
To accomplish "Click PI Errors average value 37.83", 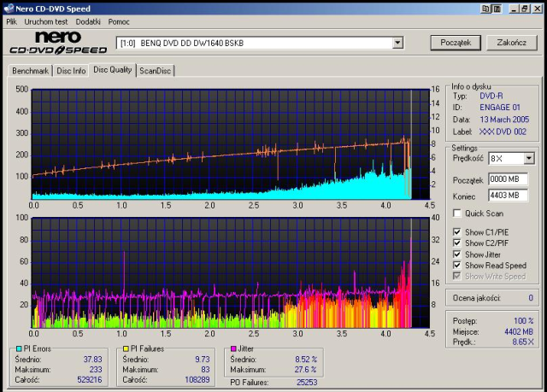I will (x=92, y=360).
